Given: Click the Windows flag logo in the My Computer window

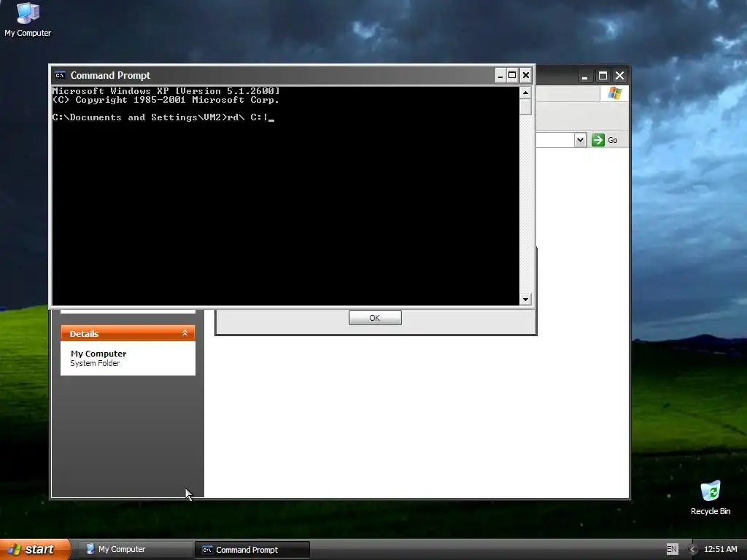Looking at the screenshot, I should pyautogui.click(x=614, y=93).
